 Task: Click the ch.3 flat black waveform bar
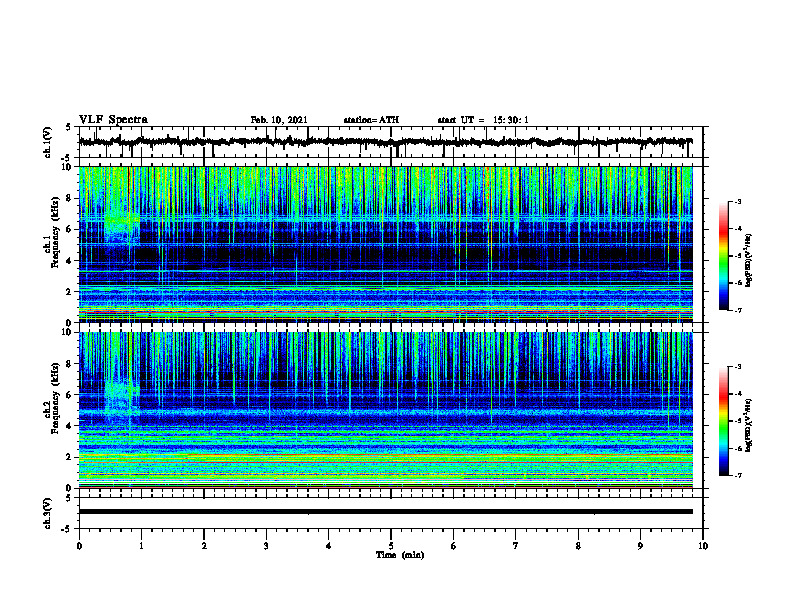[386, 512]
